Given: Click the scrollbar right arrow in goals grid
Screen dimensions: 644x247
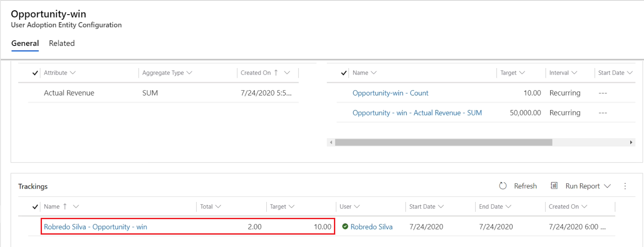Looking at the screenshot, I should point(632,142).
